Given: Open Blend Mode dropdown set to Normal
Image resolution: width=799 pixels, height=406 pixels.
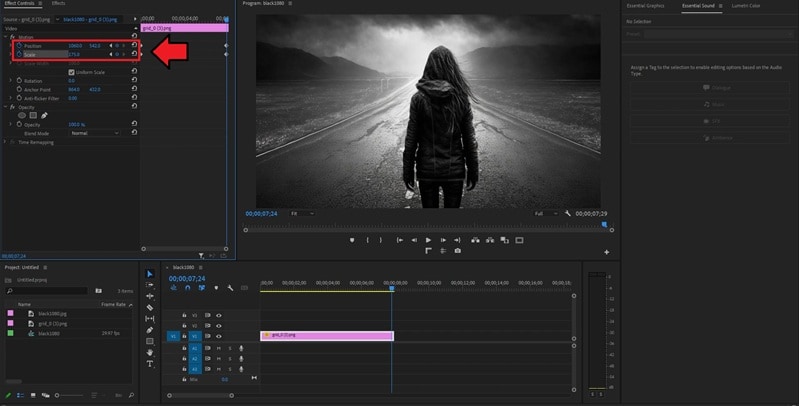Looking at the screenshot, I should tap(95, 133).
